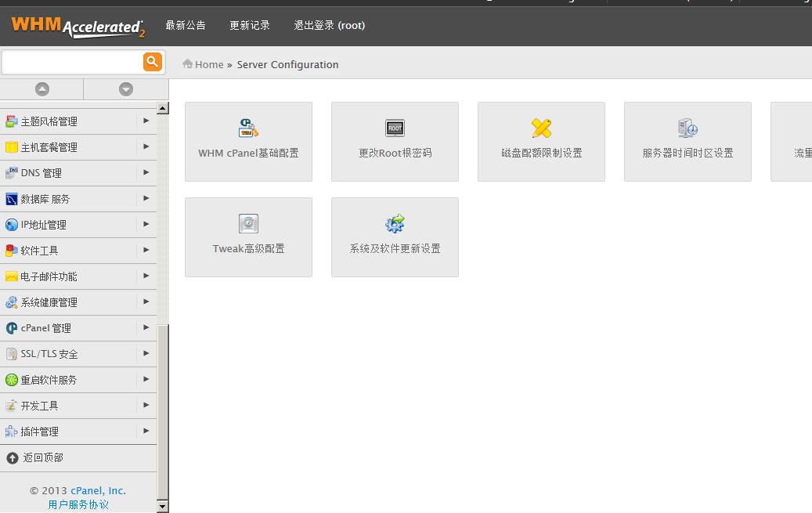
Task: Open the 最新公告 top menu
Action: click(186, 25)
